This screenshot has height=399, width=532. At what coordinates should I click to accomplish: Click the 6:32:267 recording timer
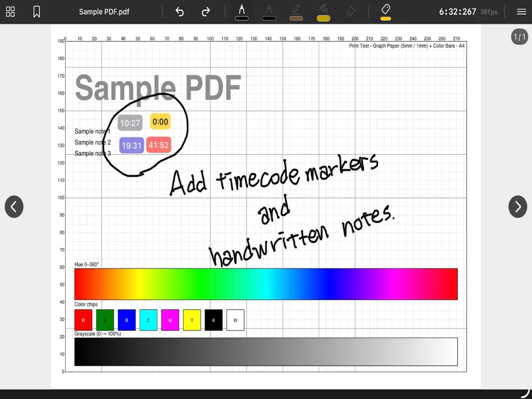click(457, 12)
